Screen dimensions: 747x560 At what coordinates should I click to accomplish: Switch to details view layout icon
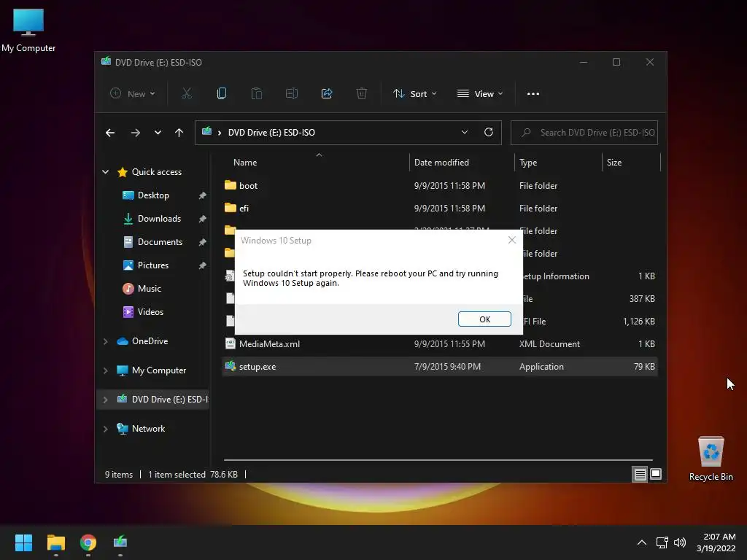(640, 474)
